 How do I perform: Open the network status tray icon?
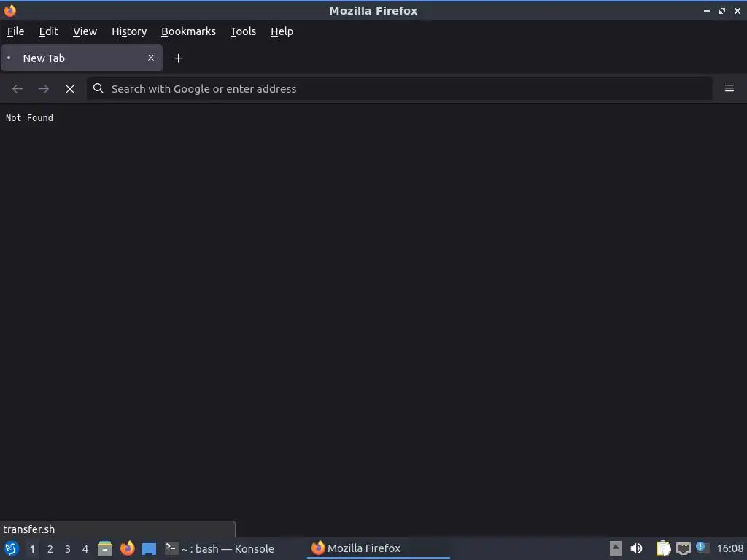point(683,548)
